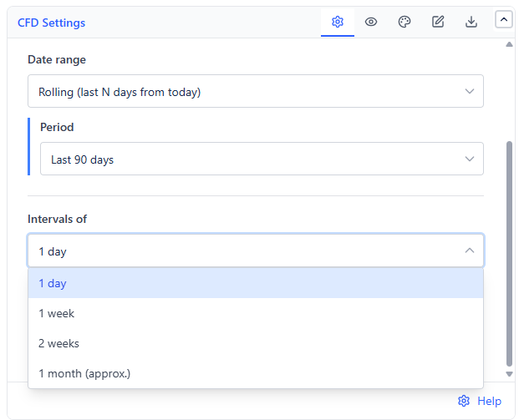
Task: Click the gear icon beside Help
Action: [463, 401]
